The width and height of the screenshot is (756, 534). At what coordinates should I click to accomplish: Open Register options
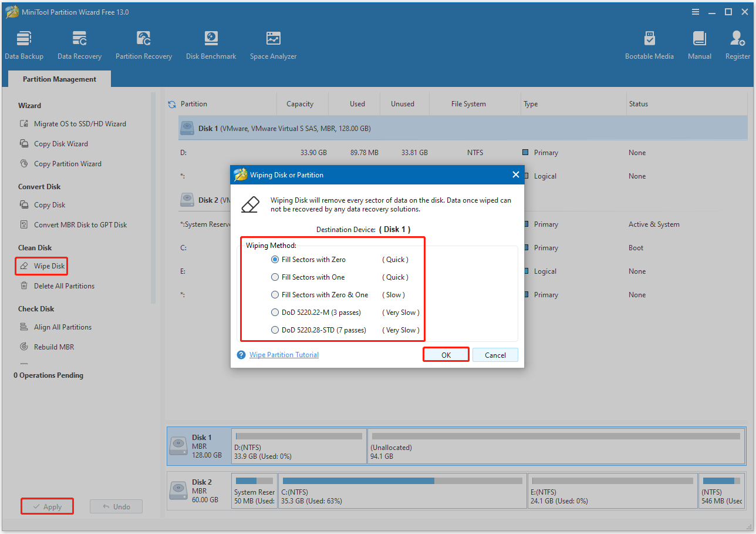(x=737, y=44)
